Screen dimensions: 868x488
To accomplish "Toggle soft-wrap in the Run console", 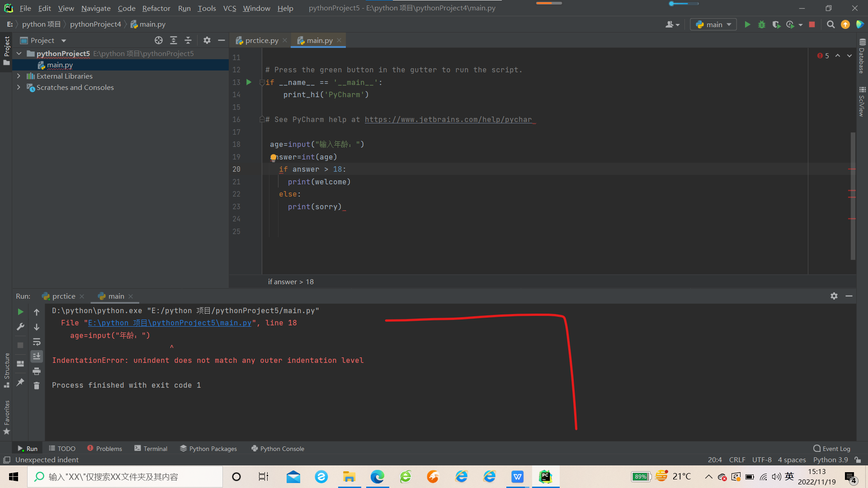I will click(37, 342).
